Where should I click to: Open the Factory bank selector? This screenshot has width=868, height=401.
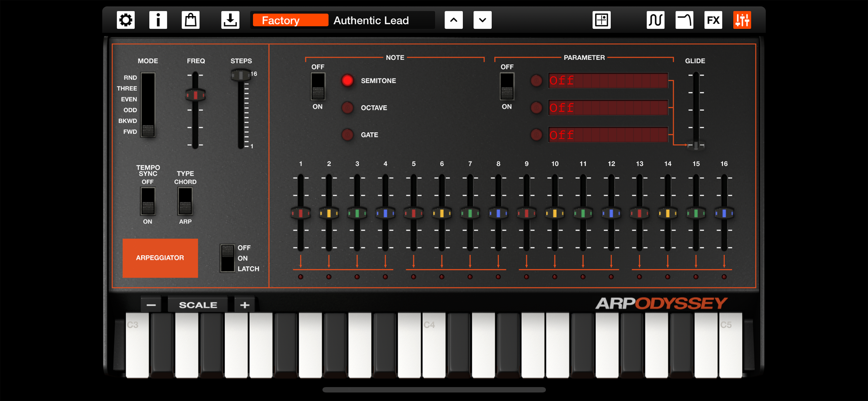[290, 20]
